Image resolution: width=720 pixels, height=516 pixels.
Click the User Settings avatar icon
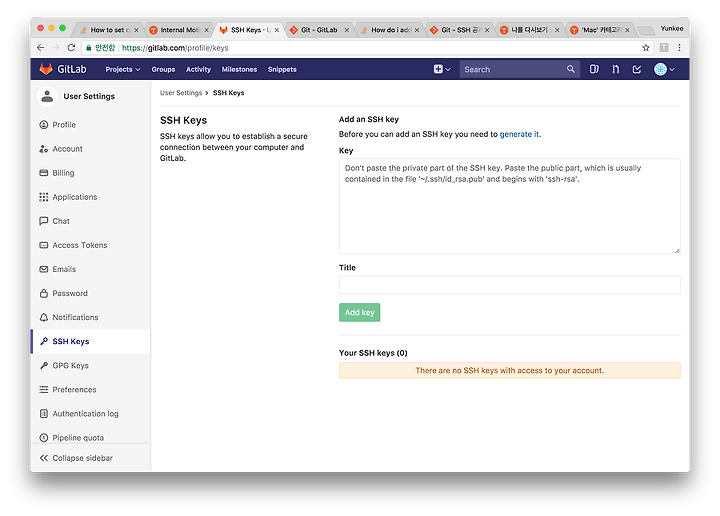[47, 96]
